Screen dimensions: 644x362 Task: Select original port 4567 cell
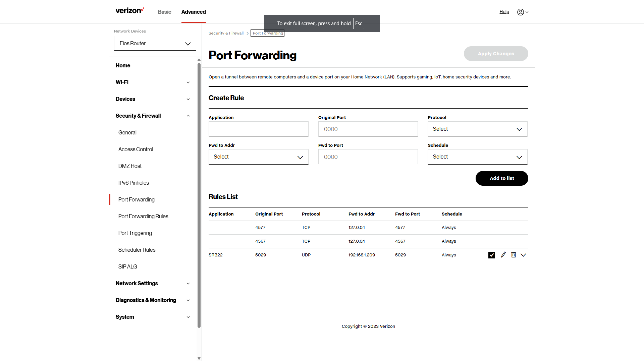click(x=260, y=241)
